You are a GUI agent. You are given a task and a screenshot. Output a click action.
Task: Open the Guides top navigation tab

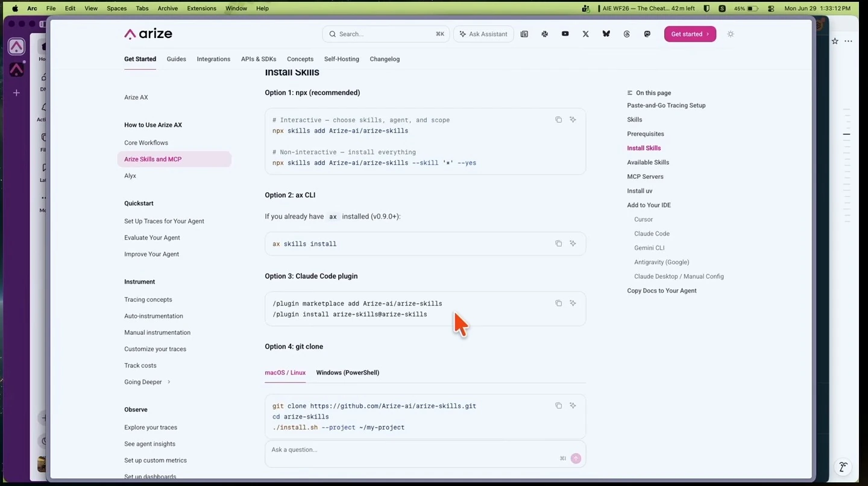[177, 59]
